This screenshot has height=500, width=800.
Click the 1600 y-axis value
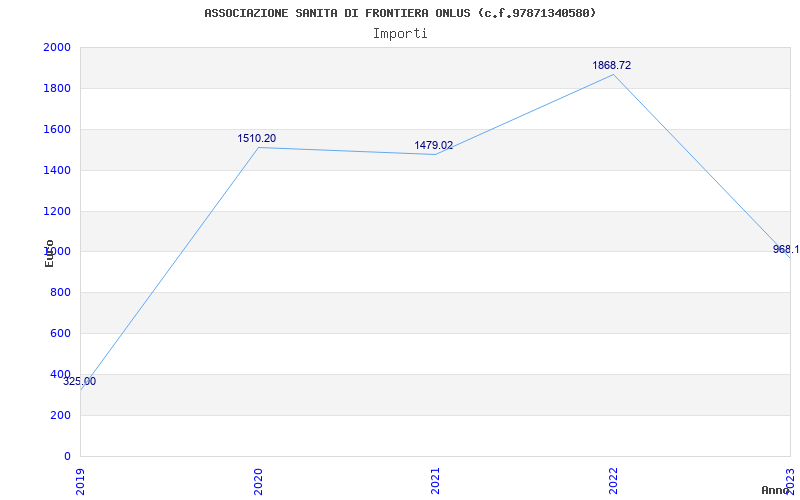(57, 129)
